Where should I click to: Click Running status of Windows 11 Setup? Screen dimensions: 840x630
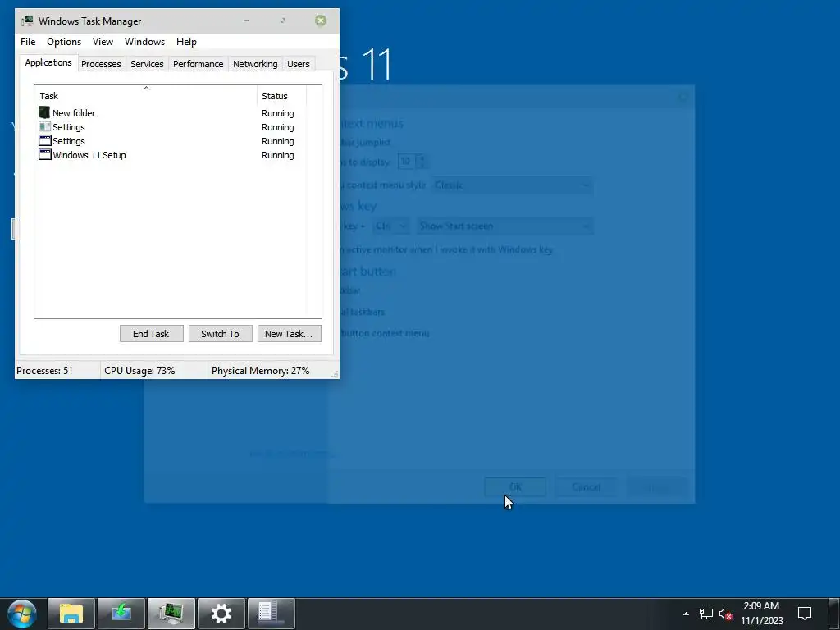[277, 155]
